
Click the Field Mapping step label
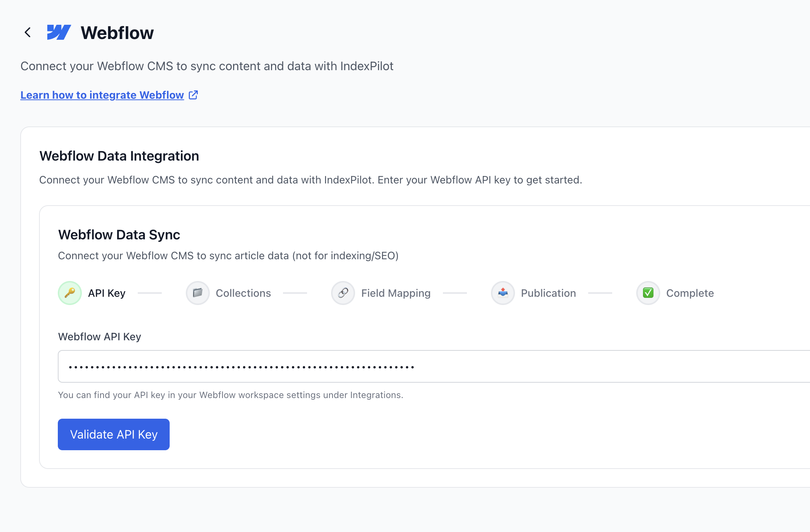(396, 293)
